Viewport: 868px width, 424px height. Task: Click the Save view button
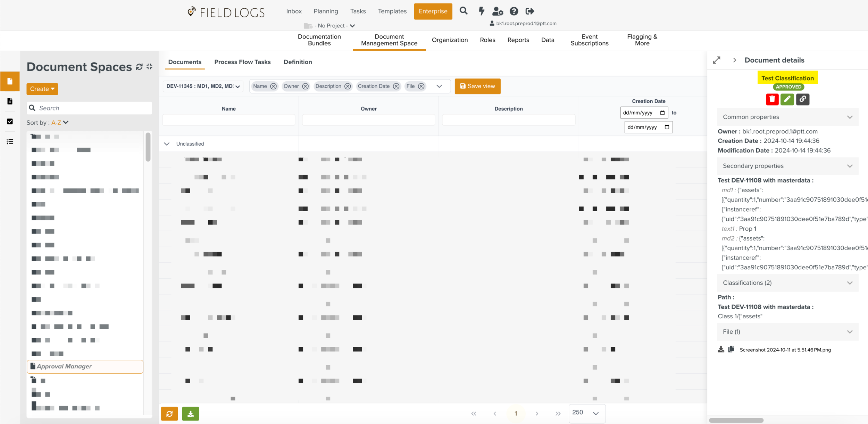point(477,86)
